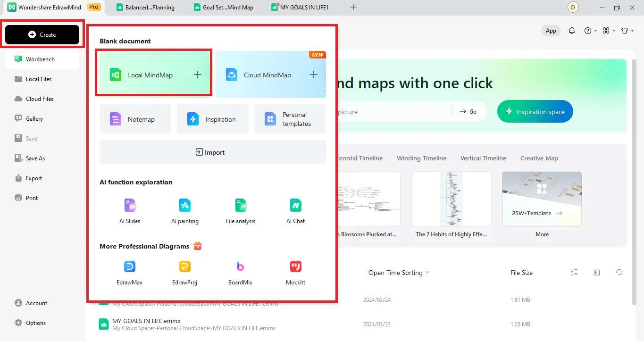Click the Go button
This screenshot has width=644, height=341.
coord(468,112)
